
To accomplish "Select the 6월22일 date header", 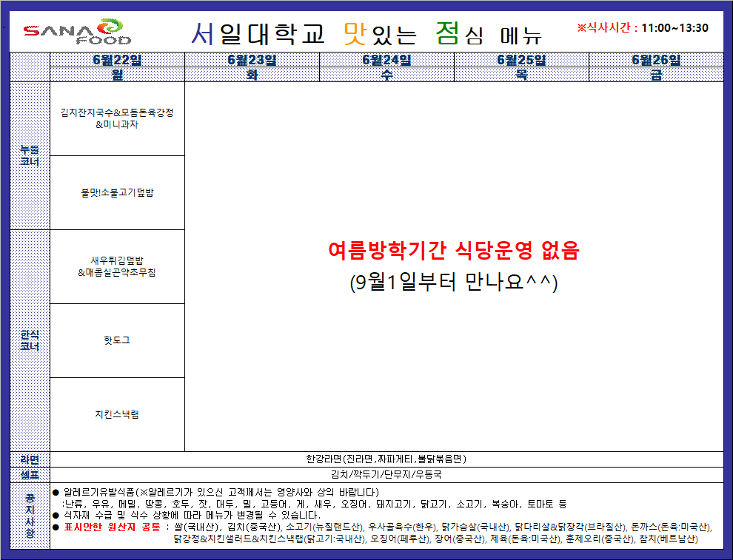I will click(x=117, y=60).
